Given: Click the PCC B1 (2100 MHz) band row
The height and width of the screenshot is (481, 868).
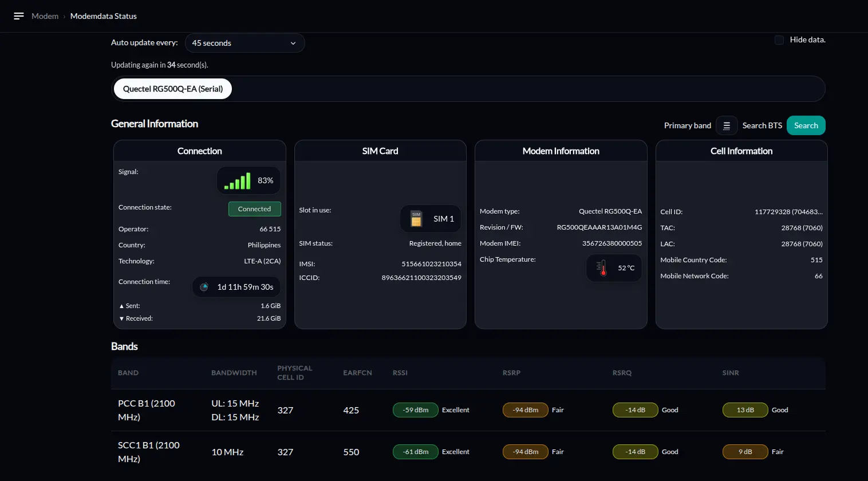Looking at the screenshot, I should (x=468, y=410).
